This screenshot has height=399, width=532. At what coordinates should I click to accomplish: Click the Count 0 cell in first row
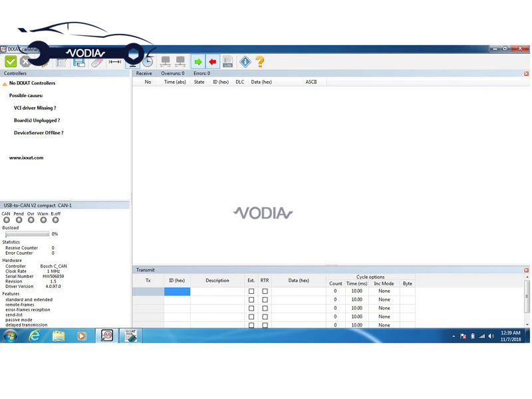coord(335,291)
